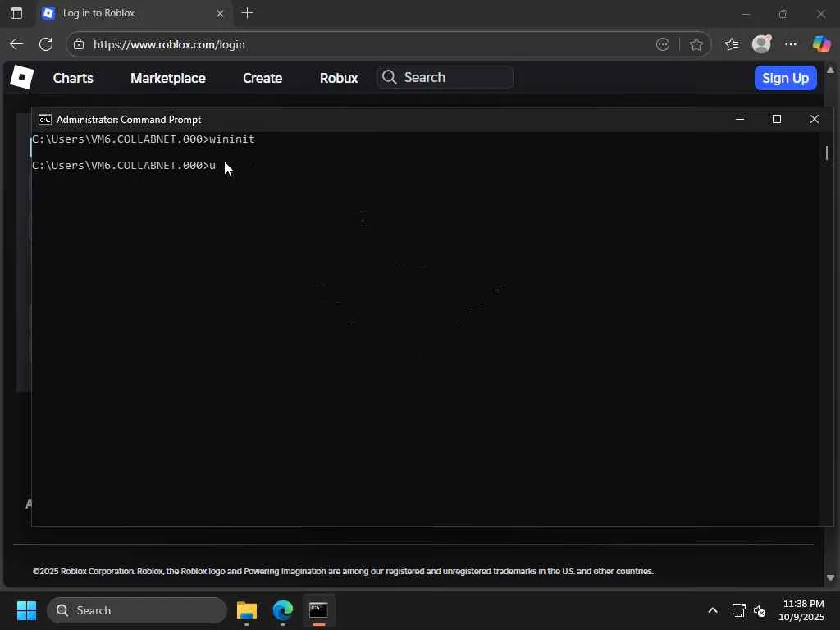840x630 pixels.
Task: Close the Command Prompt window
Action: click(x=815, y=120)
